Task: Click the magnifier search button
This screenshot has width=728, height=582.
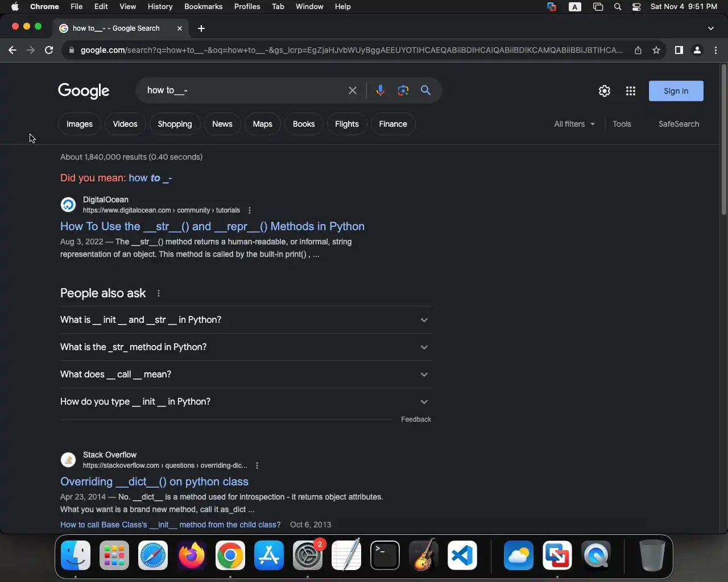Action: tap(425, 90)
